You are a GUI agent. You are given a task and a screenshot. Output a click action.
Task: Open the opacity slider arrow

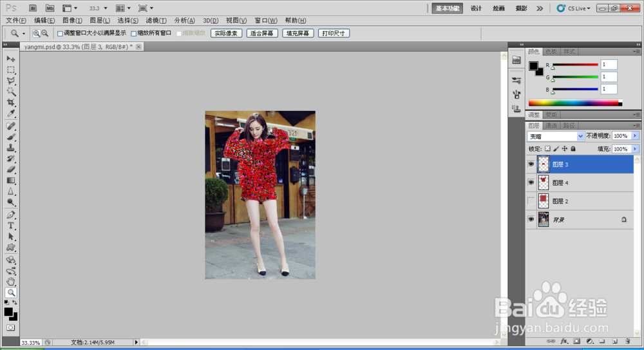[x=636, y=136]
